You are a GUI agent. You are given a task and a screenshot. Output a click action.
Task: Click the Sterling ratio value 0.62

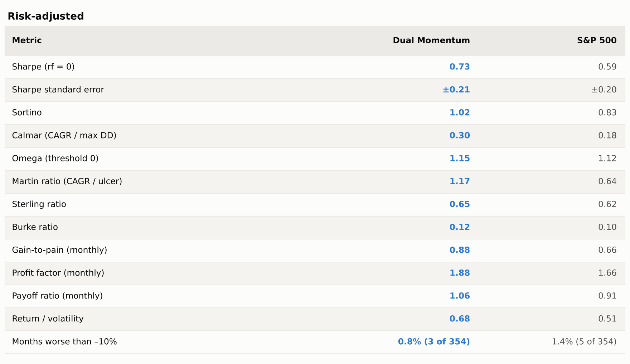click(x=607, y=204)
